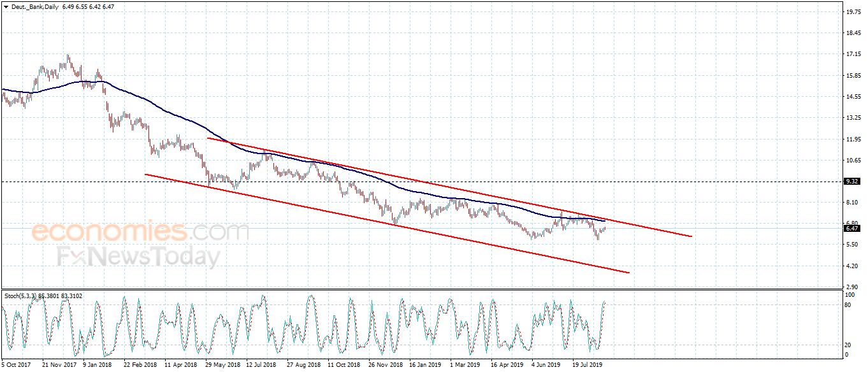The width and height of the screenshot is (868, 372).
Task: Click the stochastic scale label 80
Action: (848, 305)
